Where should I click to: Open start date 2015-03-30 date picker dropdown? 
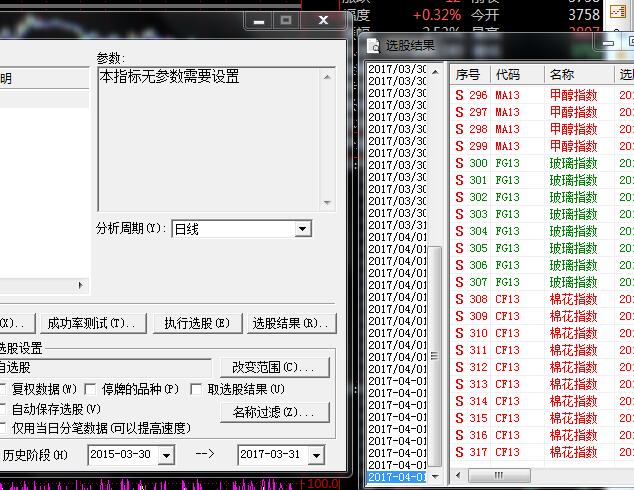(x=166, y=456)
